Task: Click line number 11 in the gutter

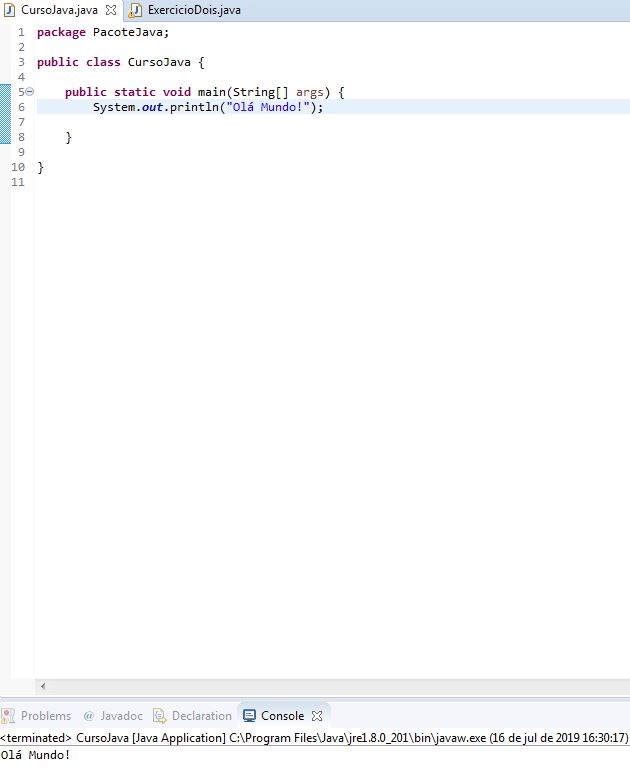Action: [18, 182]
